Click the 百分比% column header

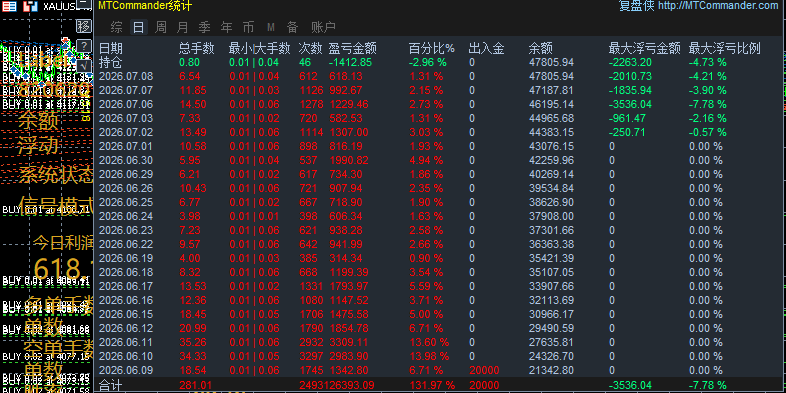click(x=432, y=49)
